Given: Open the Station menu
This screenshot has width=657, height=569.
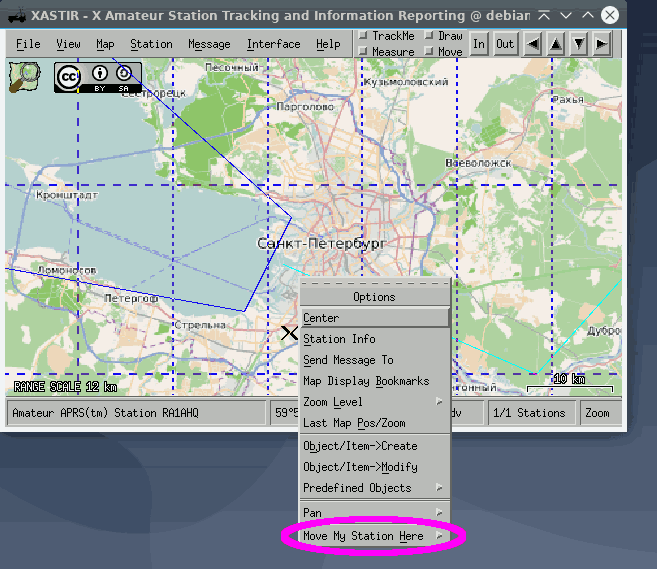Looking at the screenshot, I should [x=151, y=44].
